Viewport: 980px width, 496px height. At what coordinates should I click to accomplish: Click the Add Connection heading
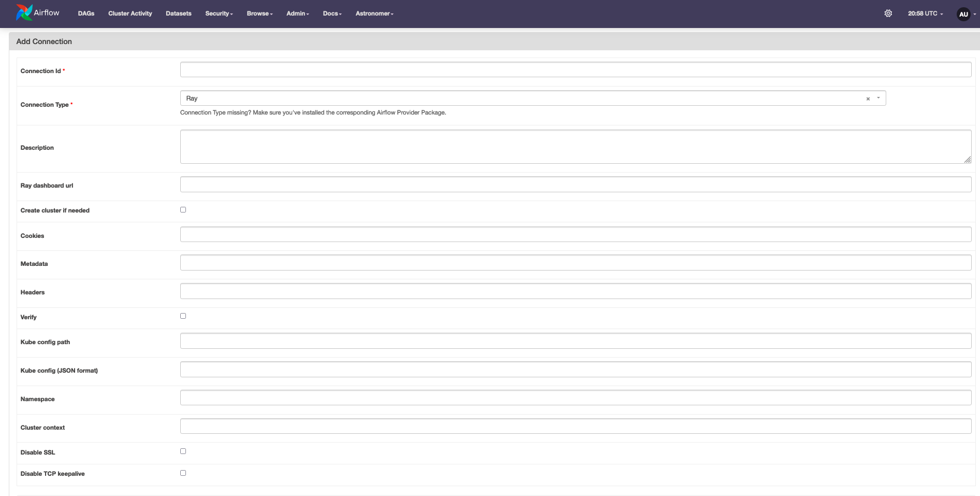44,41
